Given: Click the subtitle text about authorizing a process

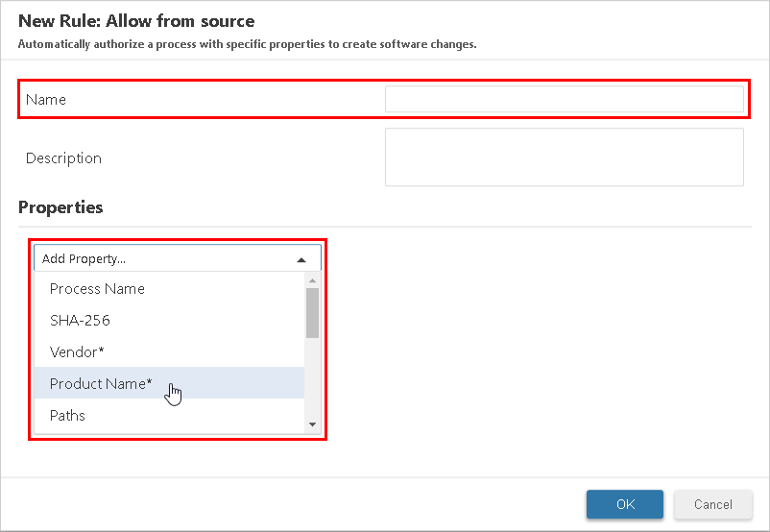Looking at the screenshot, I should (x=247, y=44).
